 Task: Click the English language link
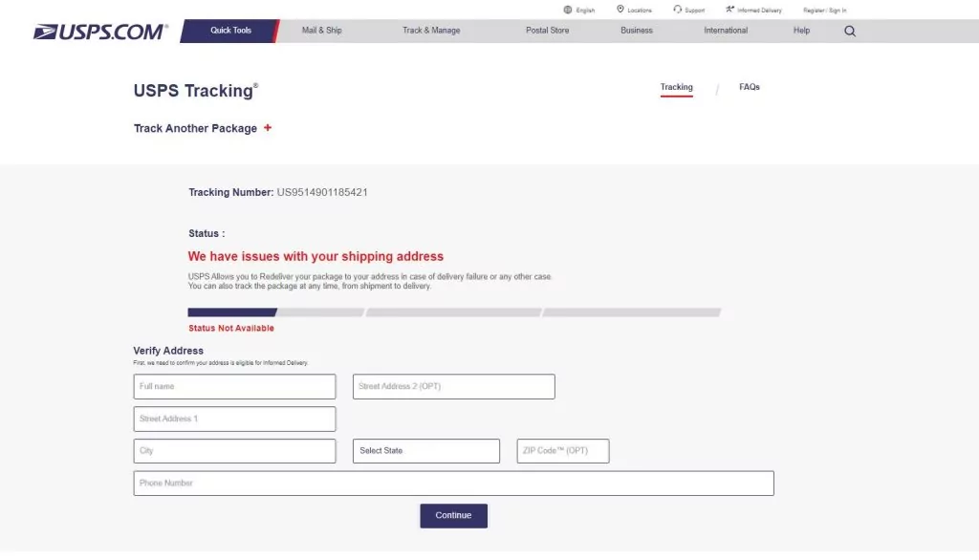tap(585, 11)
